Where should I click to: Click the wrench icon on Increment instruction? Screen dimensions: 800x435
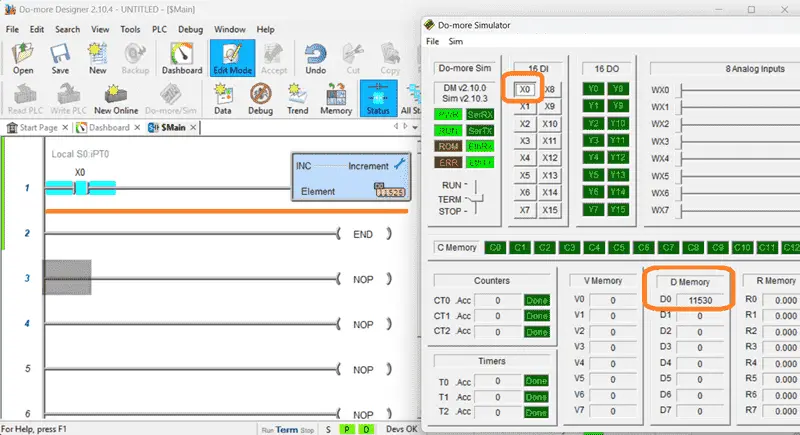(x=400, y=164)
